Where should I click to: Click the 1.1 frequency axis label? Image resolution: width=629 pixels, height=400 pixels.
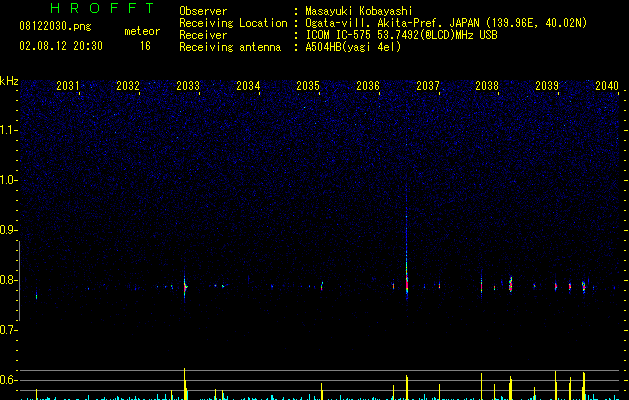coord(8,130)
